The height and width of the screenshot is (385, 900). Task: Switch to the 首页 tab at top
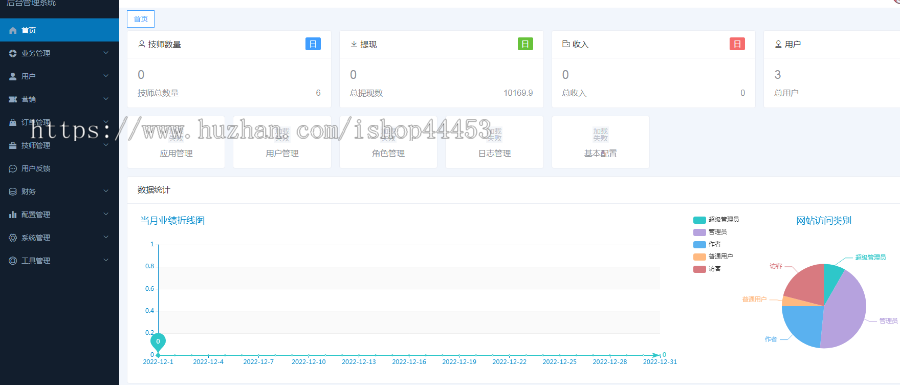point(141,19)
